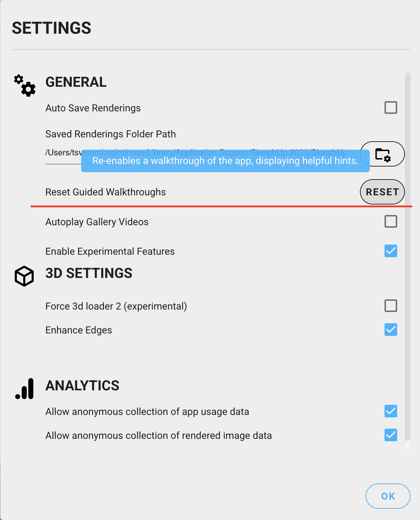Toggle the Autoplay Gallery Videos checkbox
This screenshot has width=420, height=520.
(x=391, y=221)
